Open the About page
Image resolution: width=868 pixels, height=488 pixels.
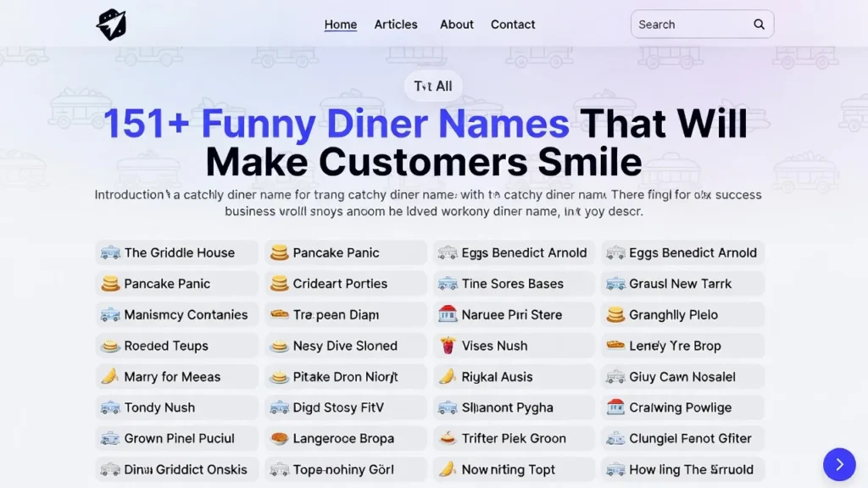[x=456, y=25]
